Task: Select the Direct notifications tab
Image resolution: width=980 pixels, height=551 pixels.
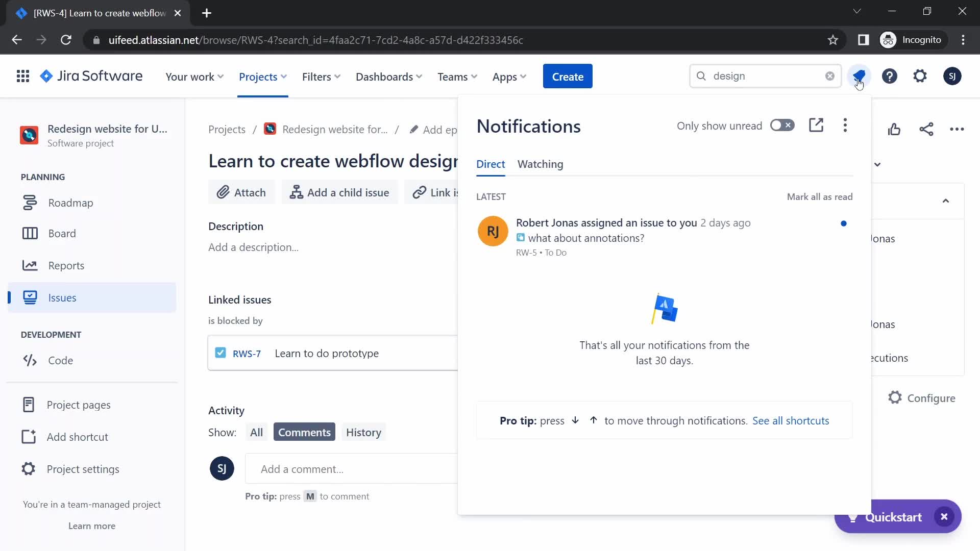Action: pyautogui.click(x=490, y=163)
